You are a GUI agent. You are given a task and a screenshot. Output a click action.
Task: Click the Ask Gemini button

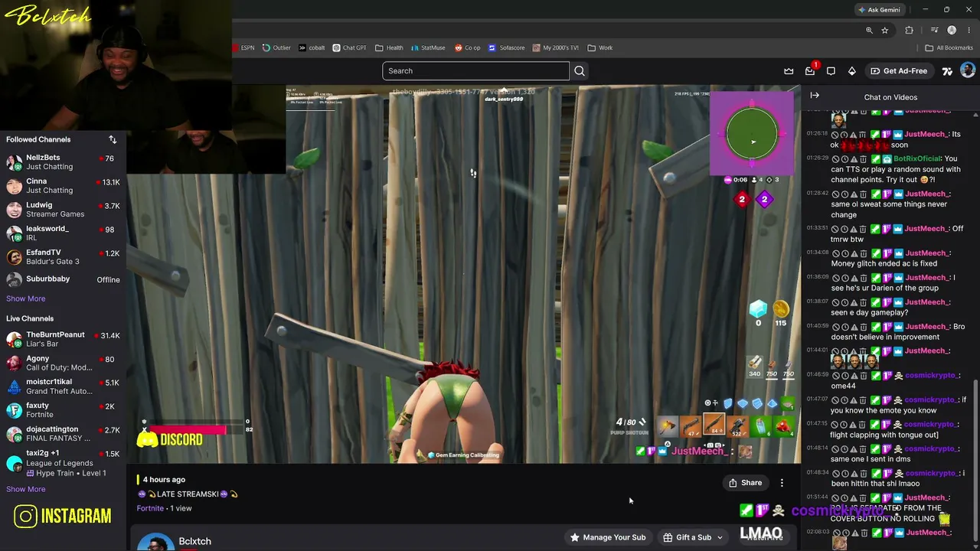coord(879,10)
